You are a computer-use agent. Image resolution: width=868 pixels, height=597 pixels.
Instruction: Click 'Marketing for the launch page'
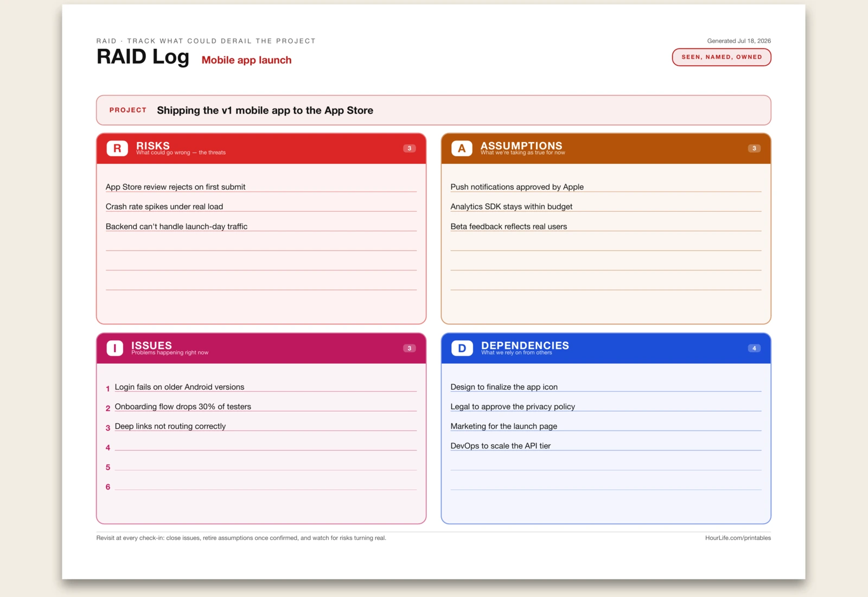click(x=503, y=426)
